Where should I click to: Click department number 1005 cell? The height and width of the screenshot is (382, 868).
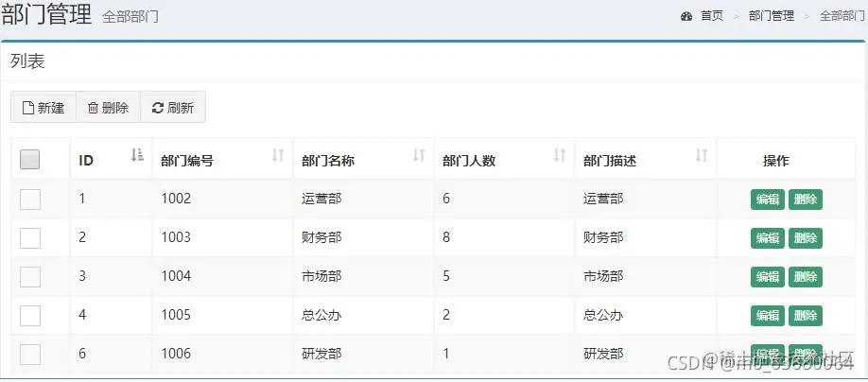tap(176, 315)
